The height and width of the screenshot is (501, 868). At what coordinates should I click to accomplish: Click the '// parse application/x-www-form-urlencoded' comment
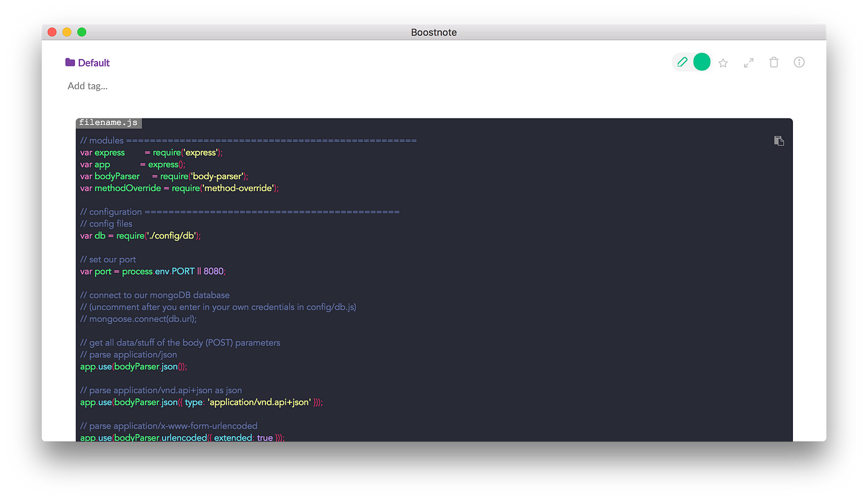(169, 426)
